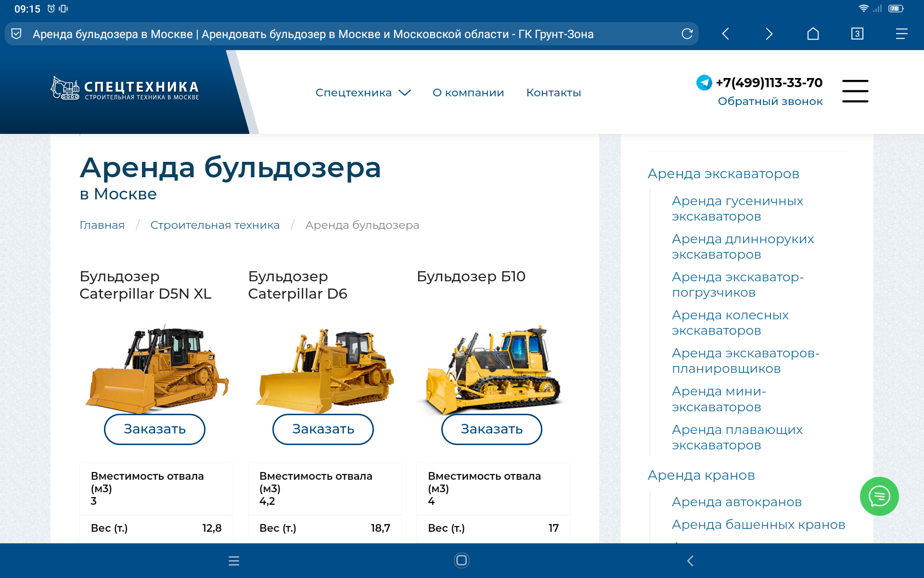The width and height of the screenshot is (924, 578).
Task: Open the green chat widget bubble
Action: pyautogui.click(x=879, y=496)
